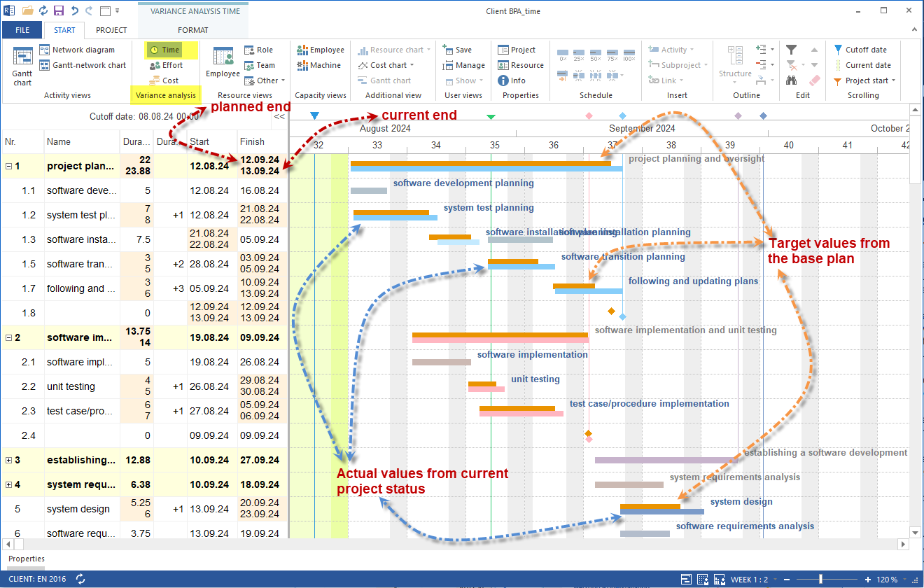This screenshot has height=588, width=924.
Task: Refresh using quick access reload icon
Action: (x=43, y=11)
